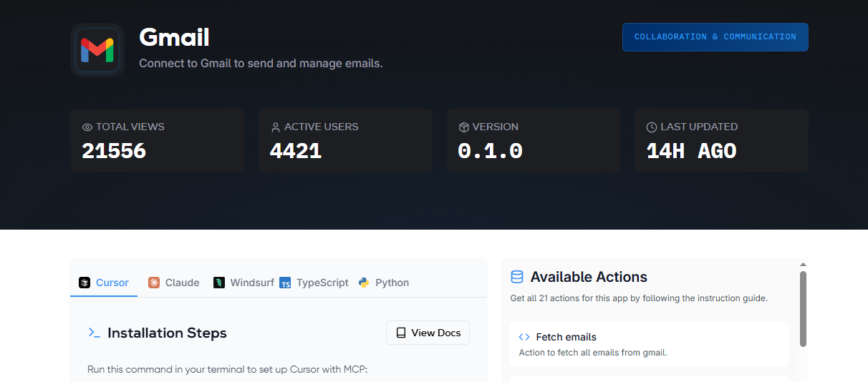Click the 4421 active users value
This screenshot has height=382, width=868.
pyautogui.click(x=296, y=151)
